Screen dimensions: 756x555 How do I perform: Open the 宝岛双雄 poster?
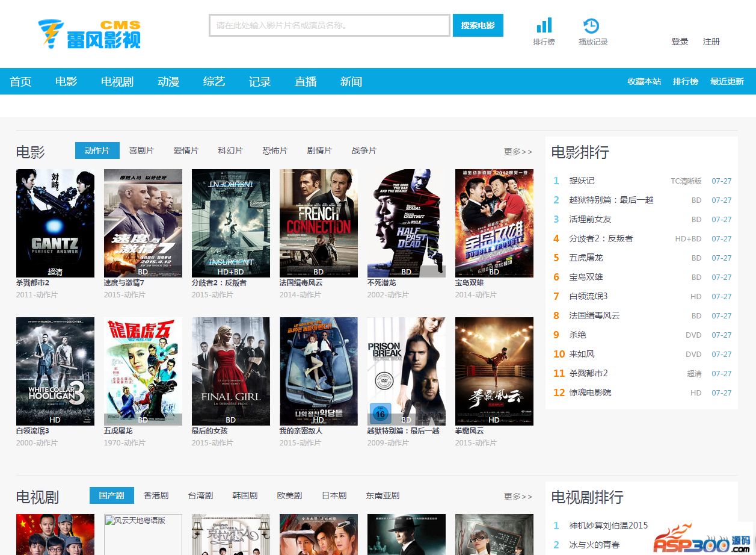494,223
